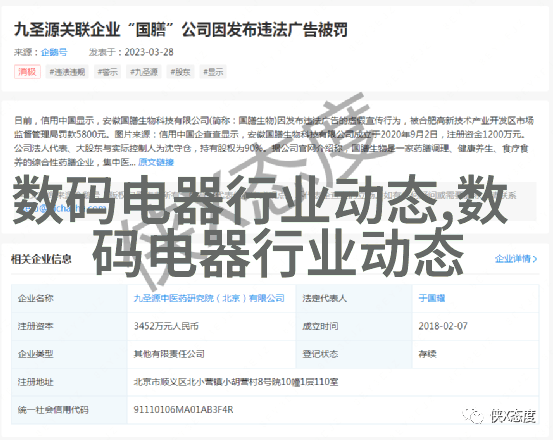Image resolution: width=553 pixels, height=440 pixels.
Task: Click the 相关企业信息 section heading
Action: click(41, 259)
